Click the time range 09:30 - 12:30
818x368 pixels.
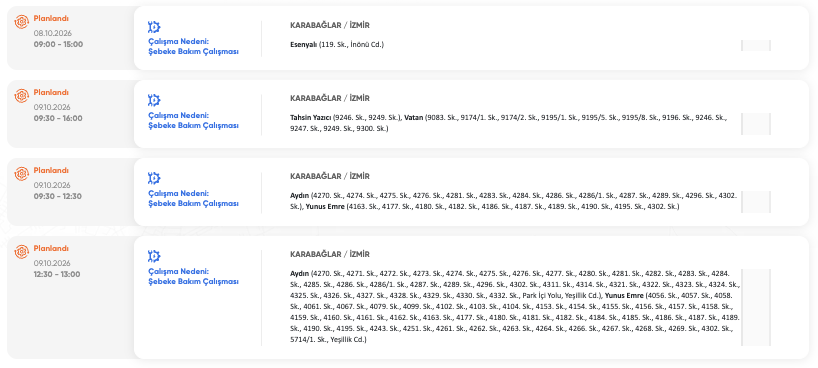click(58, 197)
